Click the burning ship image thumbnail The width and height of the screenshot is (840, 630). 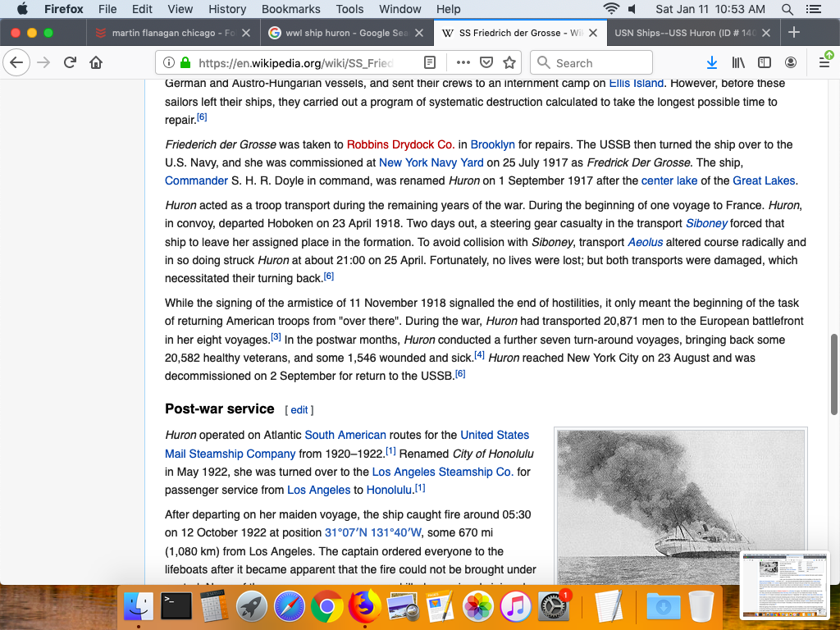[680, 504]
